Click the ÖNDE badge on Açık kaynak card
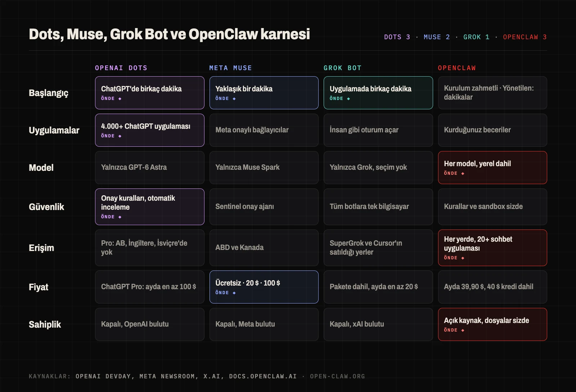 tap(454, 330)
